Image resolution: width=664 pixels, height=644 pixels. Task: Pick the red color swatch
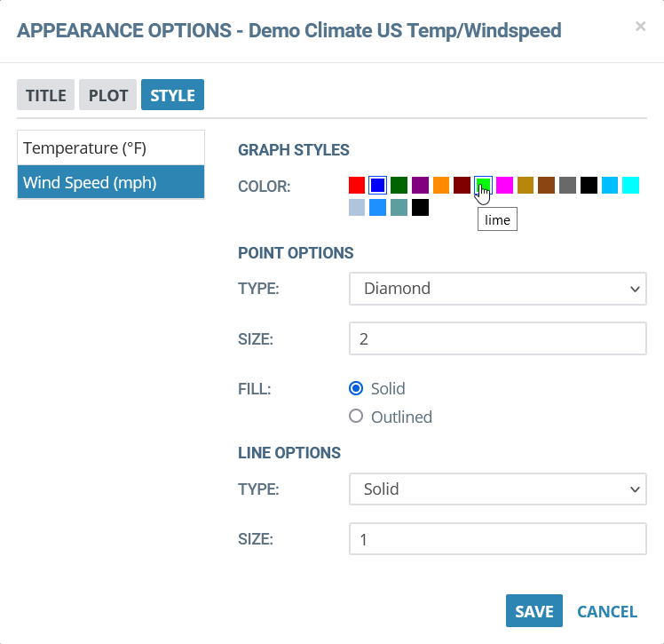click(357, 185)
